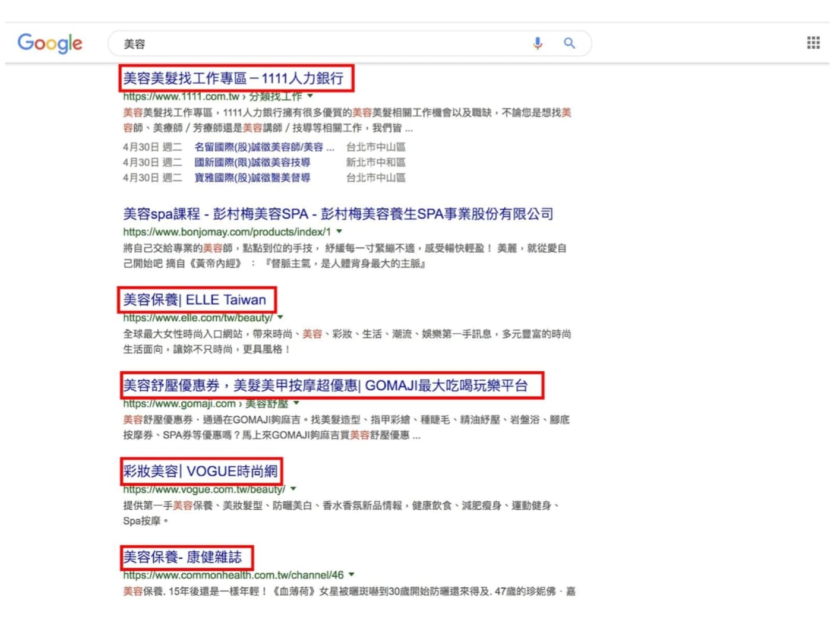Click the URL text https://www.commonhealth.com.tw/channel/46
Screen dimensions: 840x626
(233, 575)
